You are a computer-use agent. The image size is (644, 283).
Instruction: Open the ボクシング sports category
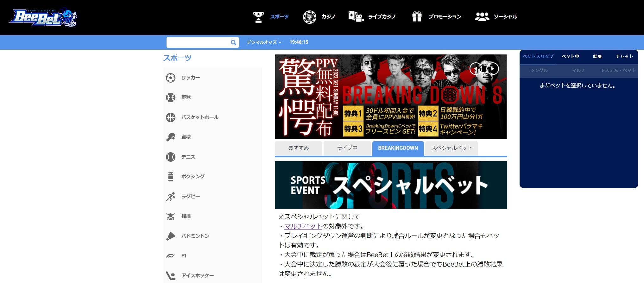pyautogui.click(x=193, y=177)
